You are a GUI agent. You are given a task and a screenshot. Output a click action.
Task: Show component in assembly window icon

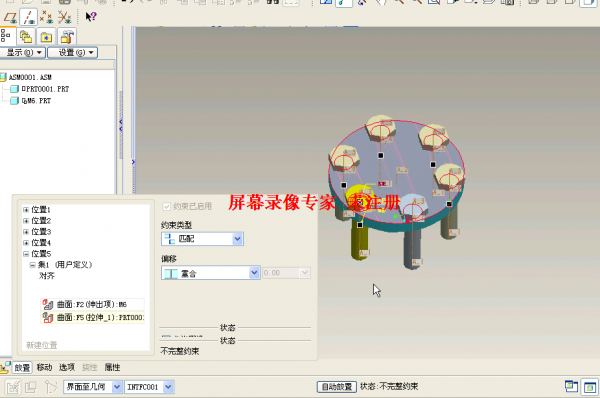pos(590,387)
